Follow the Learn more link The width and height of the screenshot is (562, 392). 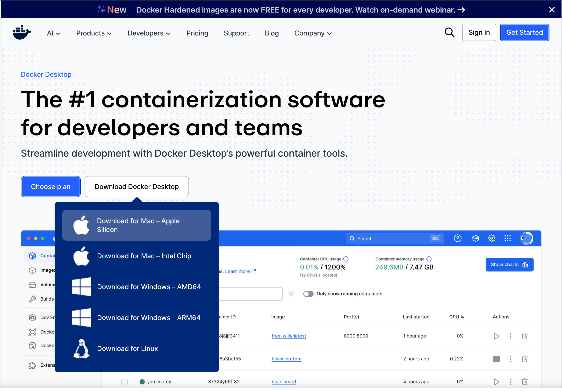tap(240, 271)
